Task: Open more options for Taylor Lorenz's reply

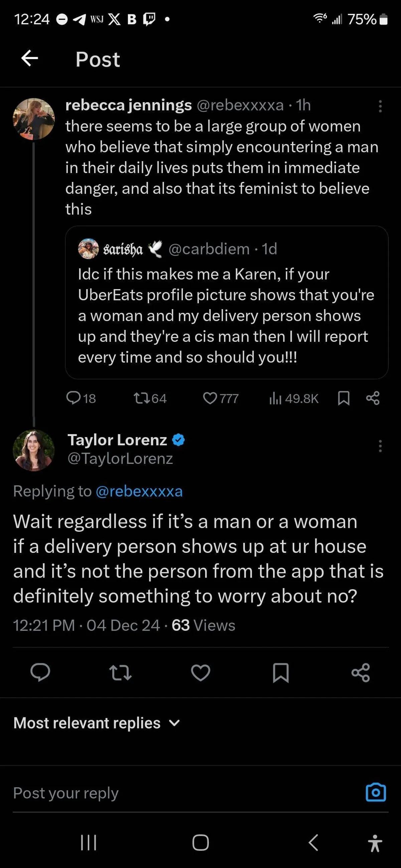Action: click(x=380, y=446)
